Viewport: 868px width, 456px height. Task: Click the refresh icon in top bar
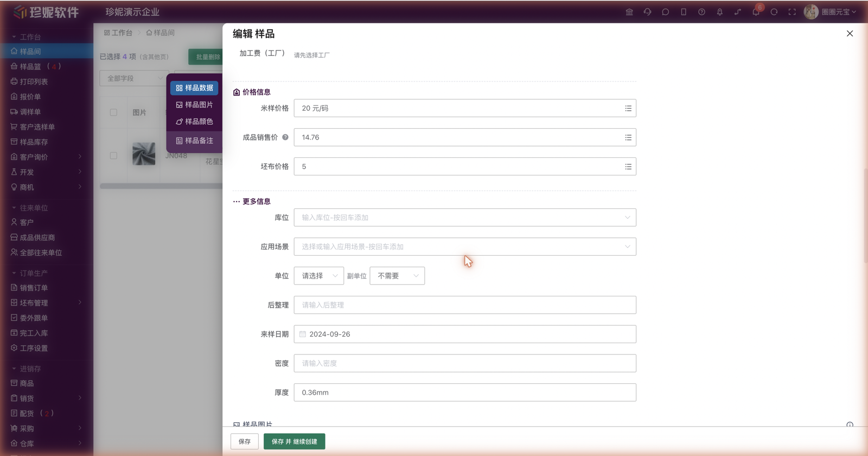(774, 12)
